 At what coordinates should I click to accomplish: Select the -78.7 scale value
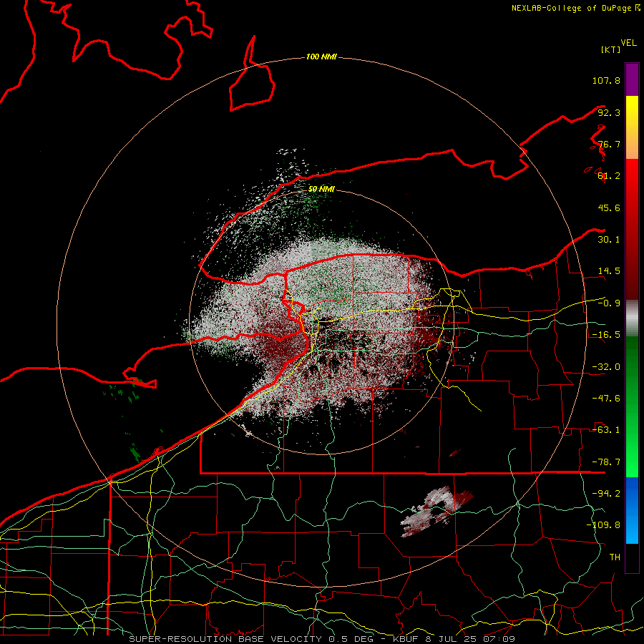coord(606,462)
